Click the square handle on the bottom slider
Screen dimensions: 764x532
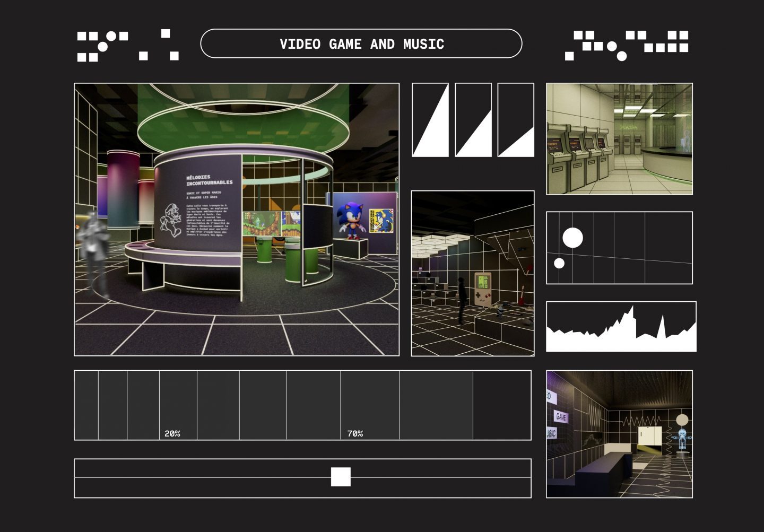[x=341, y=477]
